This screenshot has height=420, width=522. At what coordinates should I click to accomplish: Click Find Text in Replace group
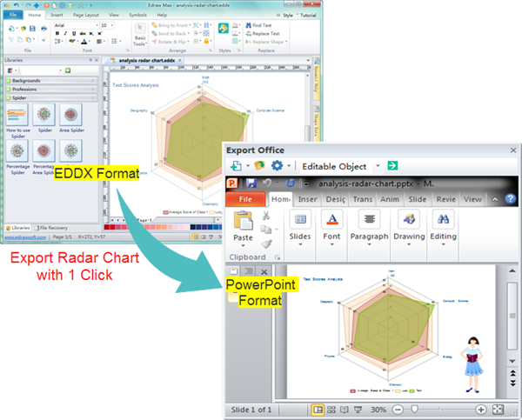click(x=258, y=25)
